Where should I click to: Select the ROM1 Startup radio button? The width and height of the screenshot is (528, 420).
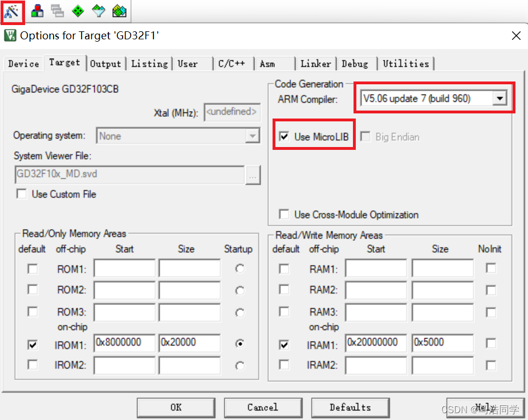(239, 268)
